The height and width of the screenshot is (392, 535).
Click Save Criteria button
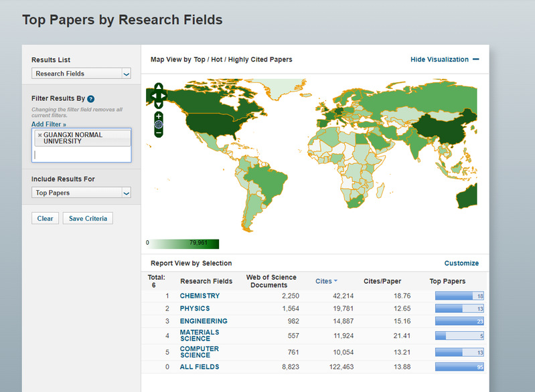click(88, 219)
